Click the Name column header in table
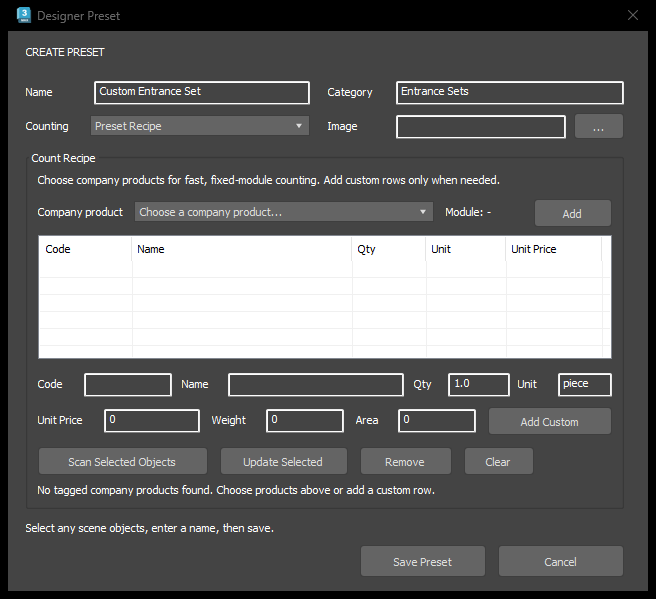This screenshot has height=599, width=656. (x=241, y=249)
